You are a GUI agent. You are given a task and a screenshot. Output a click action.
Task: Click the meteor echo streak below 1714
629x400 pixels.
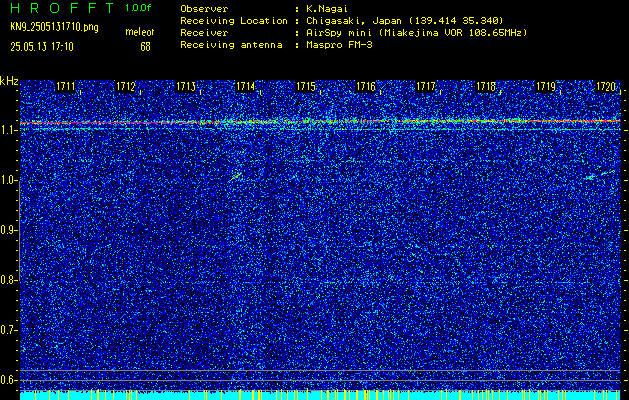point(235,176)
